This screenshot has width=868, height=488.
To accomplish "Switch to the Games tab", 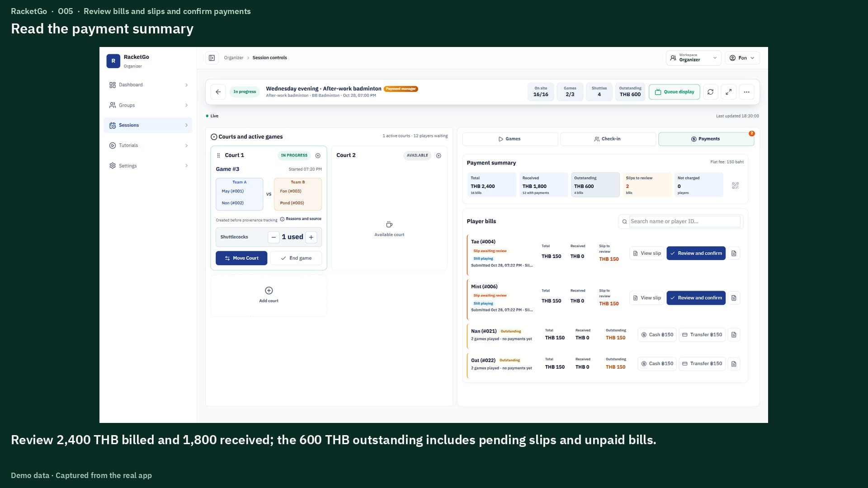I will click(510, 139).
